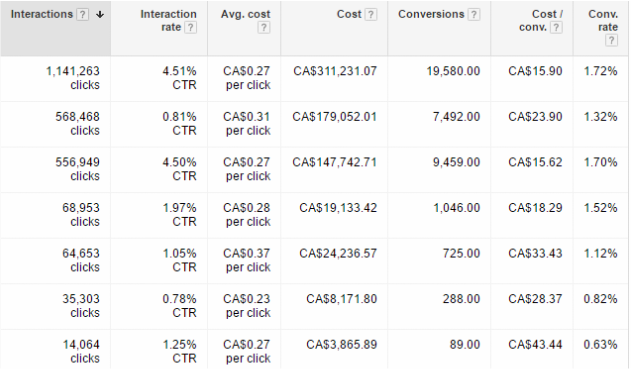This screenshot has height=370, width=632.
Task: Open the Conversions help question mark
Action: pos(474,15)
